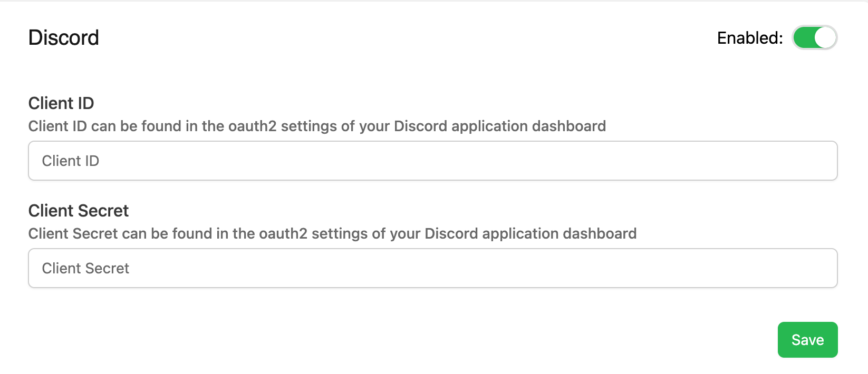
Task: Save the Discord OAuth settings
Action: click(807, 340)
